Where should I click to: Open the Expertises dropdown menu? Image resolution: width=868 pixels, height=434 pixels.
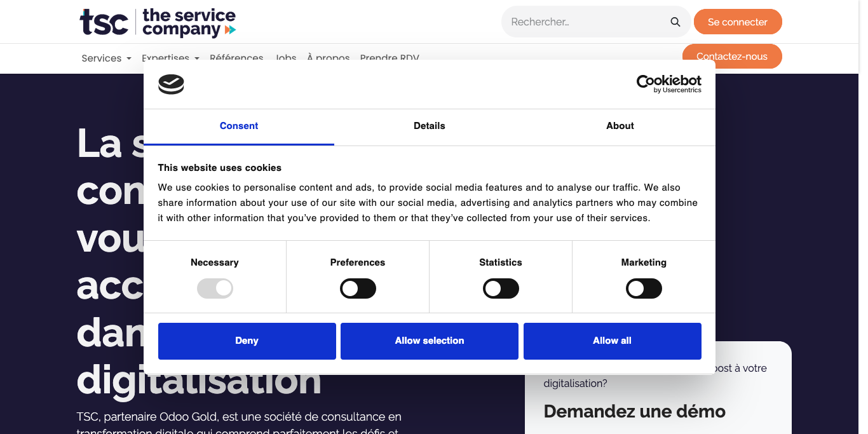pyautogui.click(x=170, y=57)
